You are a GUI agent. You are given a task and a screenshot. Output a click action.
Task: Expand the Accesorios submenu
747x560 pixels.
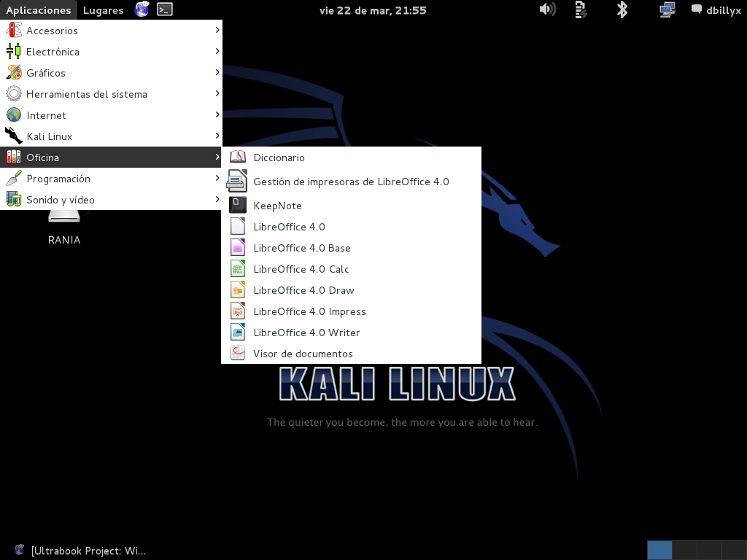click(x=109, y=31)
